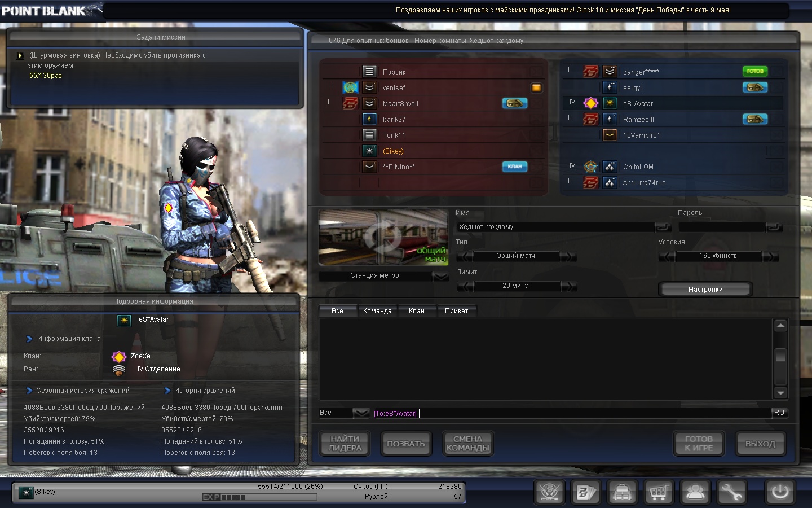Click ChitoLOM's star clan emblem
This screenshot has height=508, width=812.
click(590, 167)
